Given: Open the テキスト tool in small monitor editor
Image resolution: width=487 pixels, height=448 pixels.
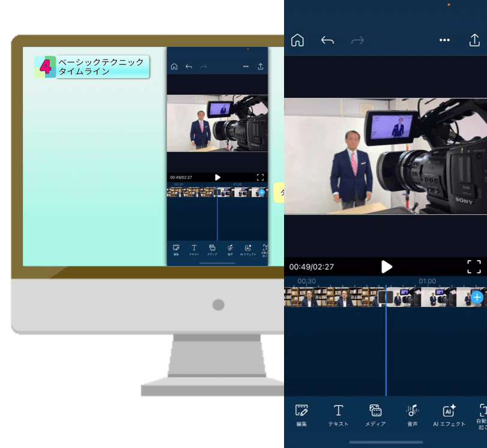Looking at the screenshot, I should tap(194, 250).
